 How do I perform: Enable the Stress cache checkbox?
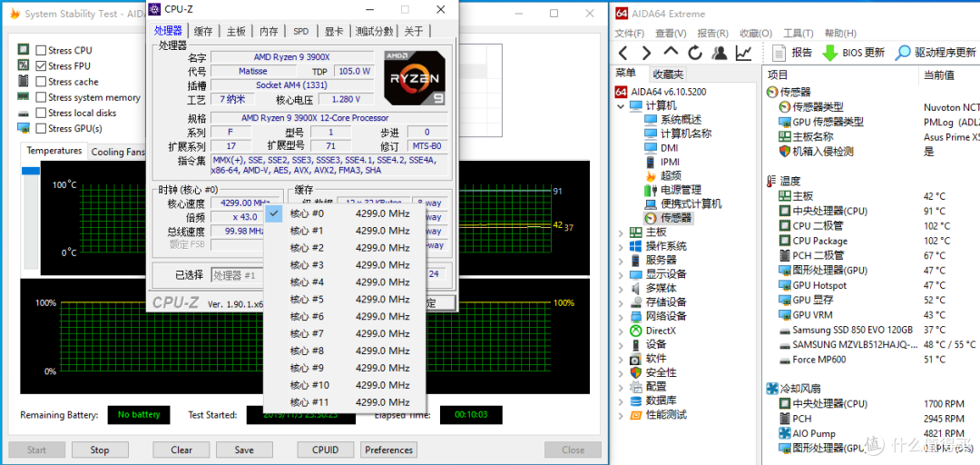pos(41,82)
